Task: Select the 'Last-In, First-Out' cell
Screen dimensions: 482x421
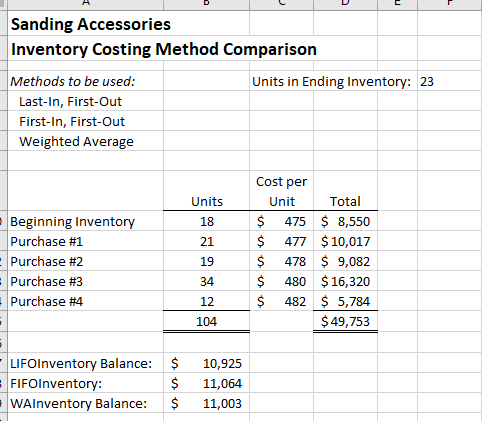Action: (x=86, y=101)
